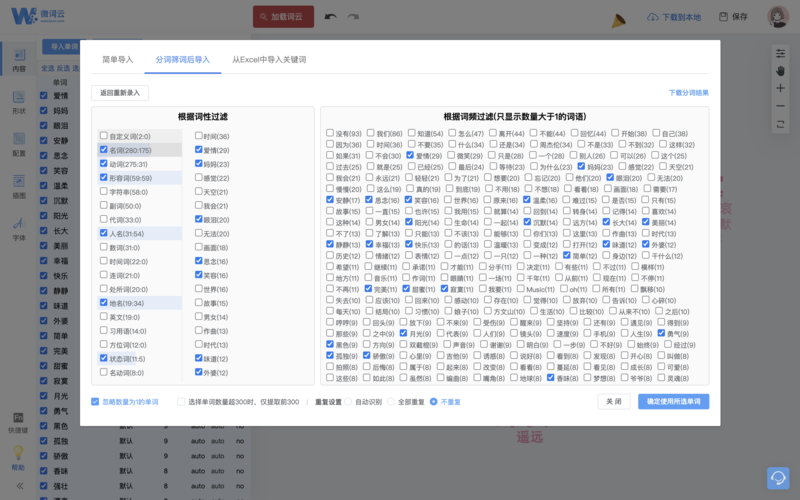Uncheck 强壮 row in background word list

point(44,485)
